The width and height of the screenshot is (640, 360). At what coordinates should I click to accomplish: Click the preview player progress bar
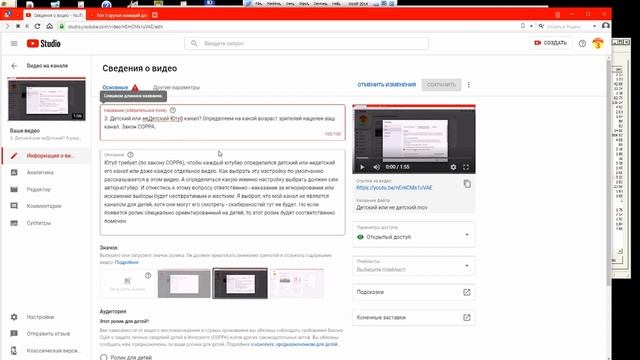(414, 159)
